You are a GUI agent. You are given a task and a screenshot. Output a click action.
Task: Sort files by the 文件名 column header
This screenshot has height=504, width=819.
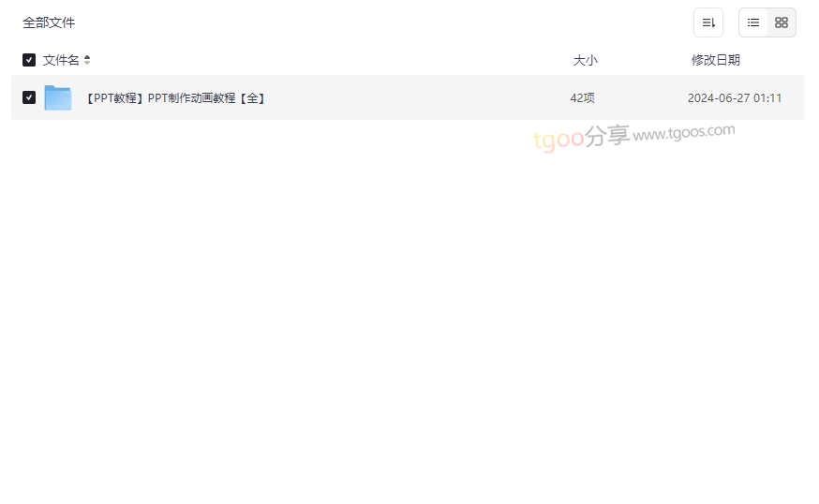tap(61, 60)
